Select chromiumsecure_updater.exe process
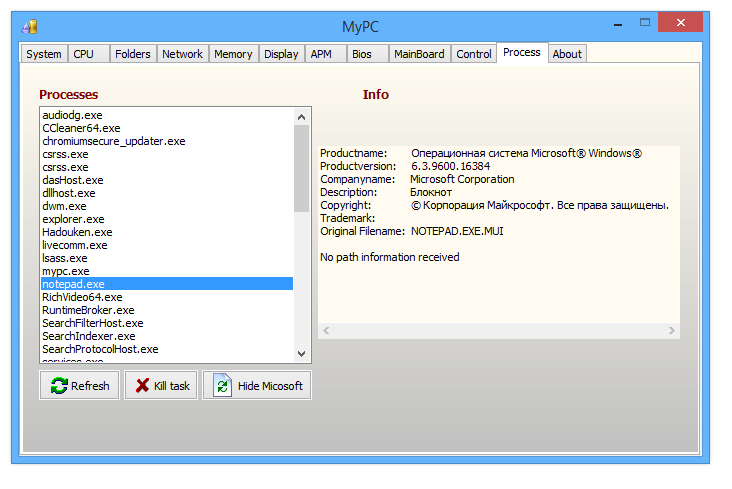Screen dimensions: 732x489 [167, 141]
